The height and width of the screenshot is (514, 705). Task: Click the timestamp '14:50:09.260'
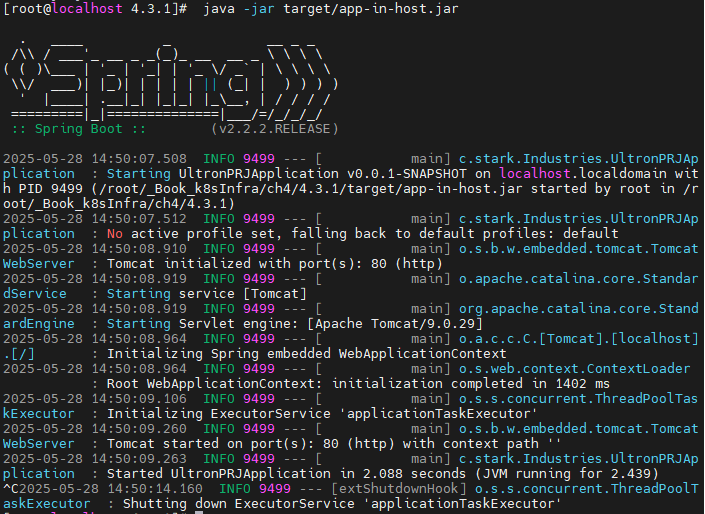[139, 429]
